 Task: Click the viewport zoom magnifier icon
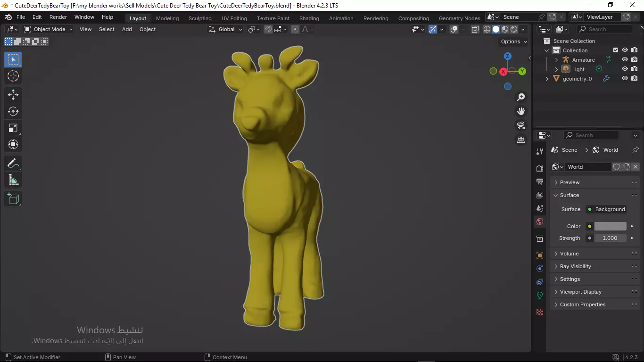[x=521, y=97]
